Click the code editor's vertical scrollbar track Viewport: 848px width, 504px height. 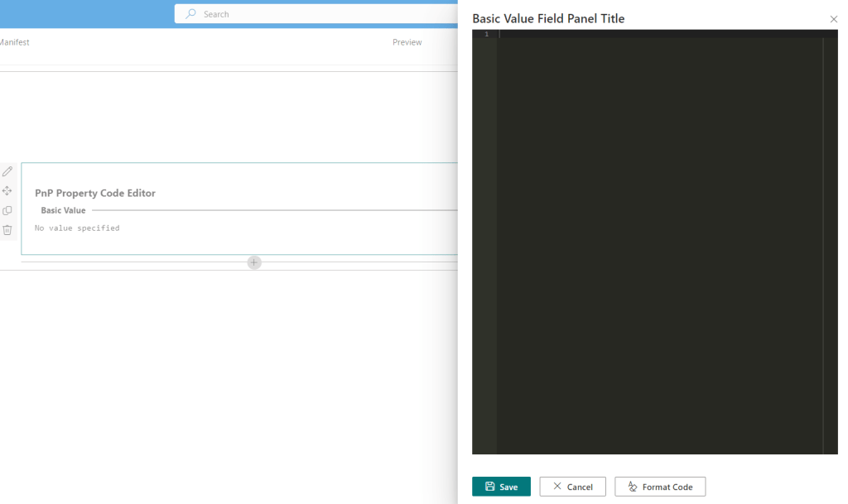point(831,248)
